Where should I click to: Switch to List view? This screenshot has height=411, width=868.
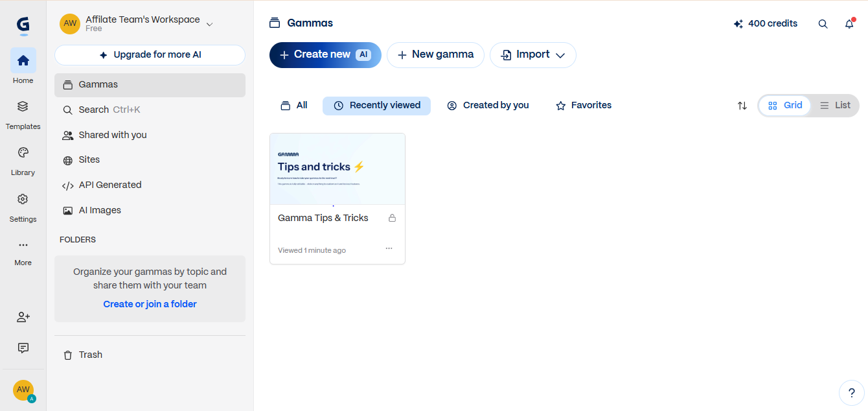click(x=835, y=106)
